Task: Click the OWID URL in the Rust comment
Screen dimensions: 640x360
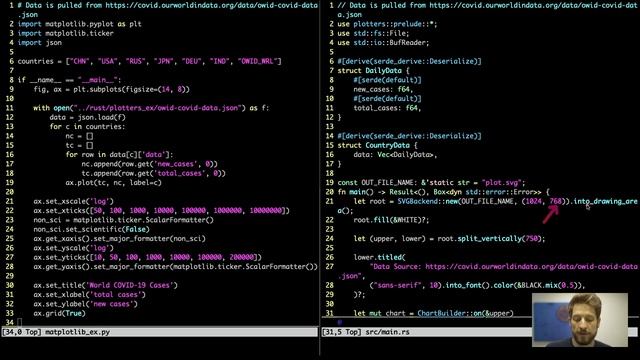Action: [x=488, y=10]
